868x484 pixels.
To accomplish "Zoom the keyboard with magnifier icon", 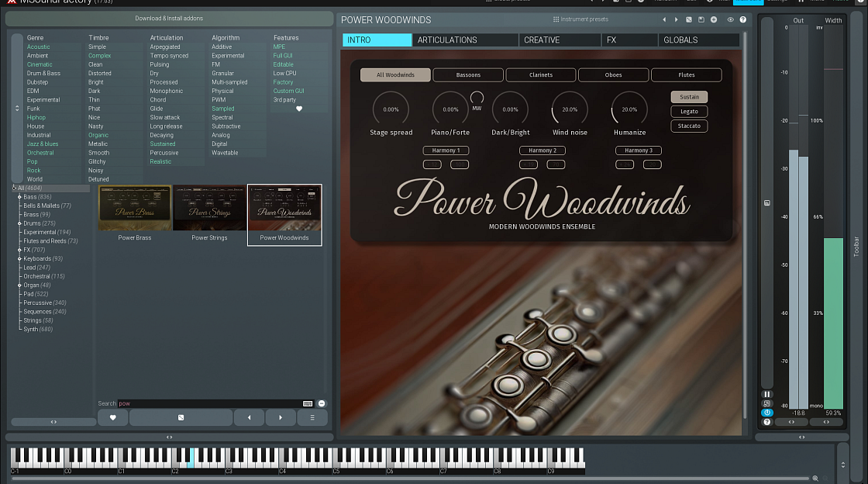I will 815,478.
